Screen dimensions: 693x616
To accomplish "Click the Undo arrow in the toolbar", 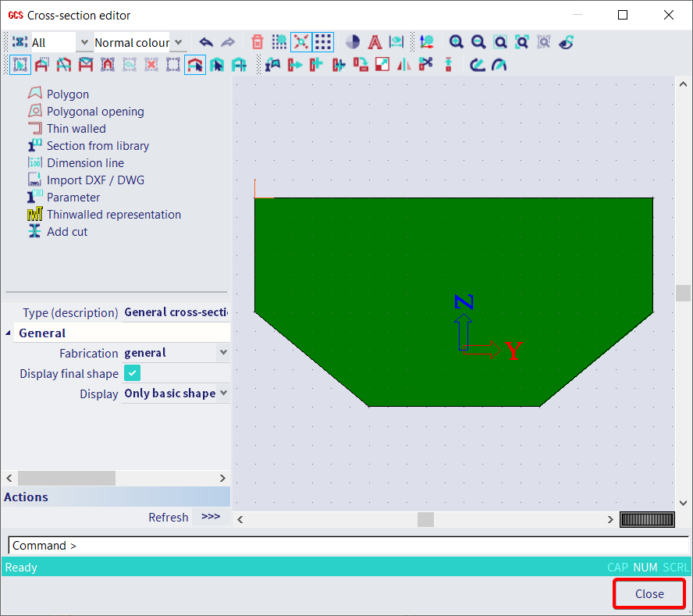I will 204,42.
